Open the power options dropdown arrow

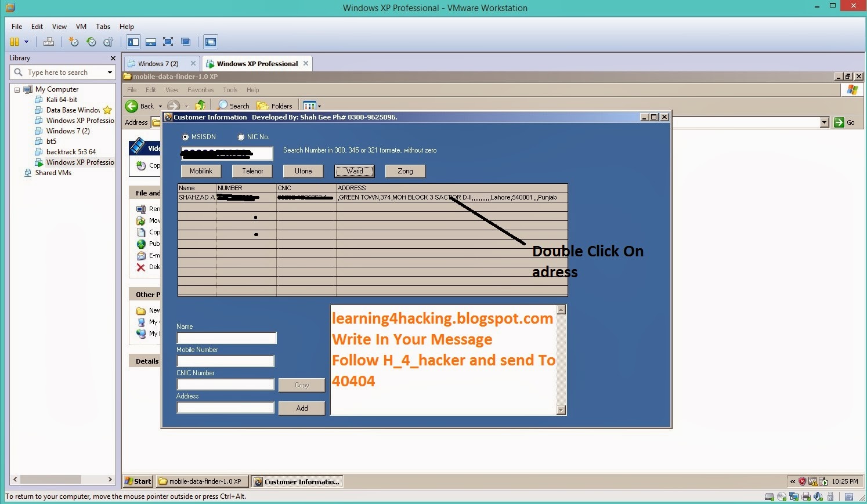point(26,42)
